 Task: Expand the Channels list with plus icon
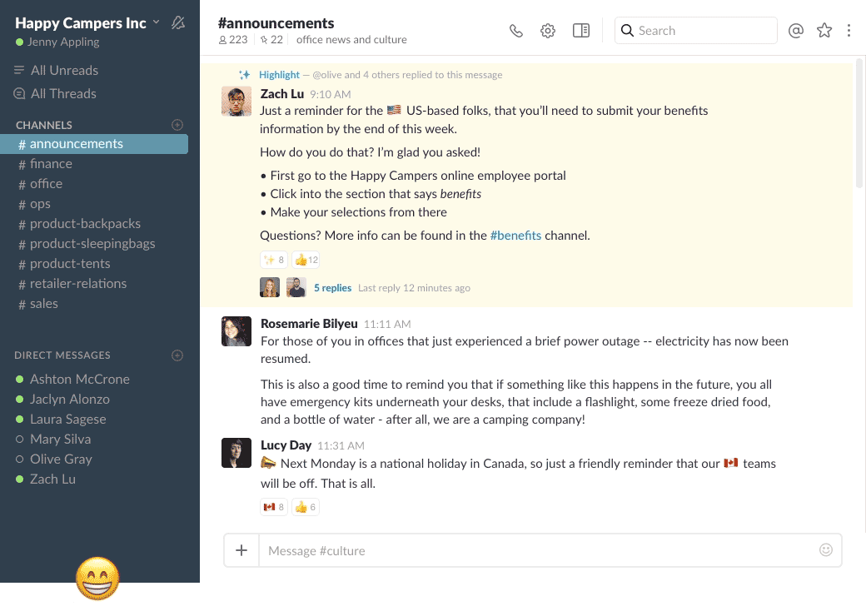coord(177,124)
